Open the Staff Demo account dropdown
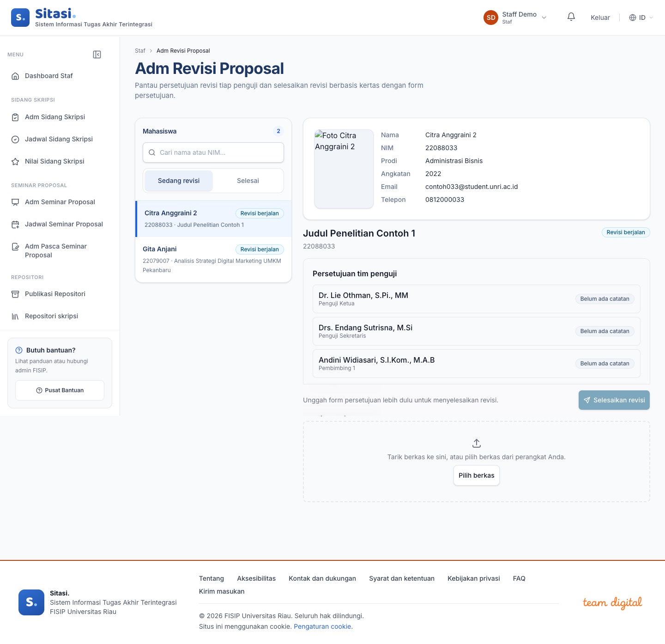The height and width of the screenshot is (644, 665). tap(516, 18)
